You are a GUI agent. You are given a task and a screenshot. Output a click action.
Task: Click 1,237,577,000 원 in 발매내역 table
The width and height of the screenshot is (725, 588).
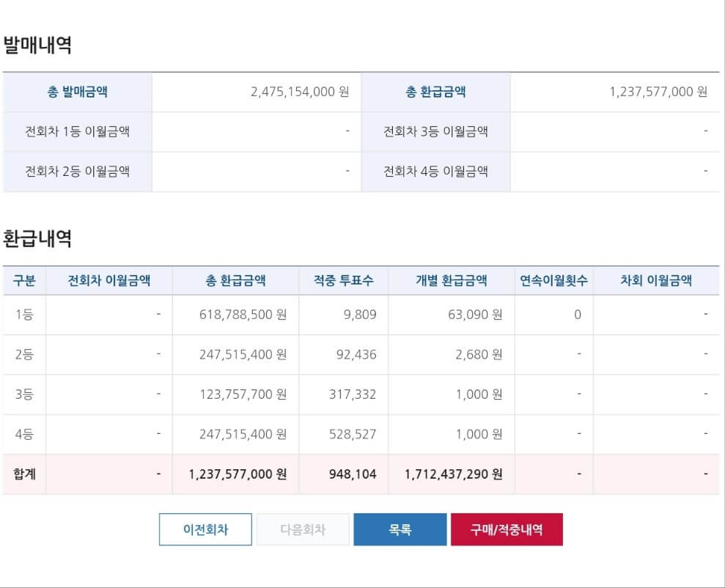[x=658, y=92]
